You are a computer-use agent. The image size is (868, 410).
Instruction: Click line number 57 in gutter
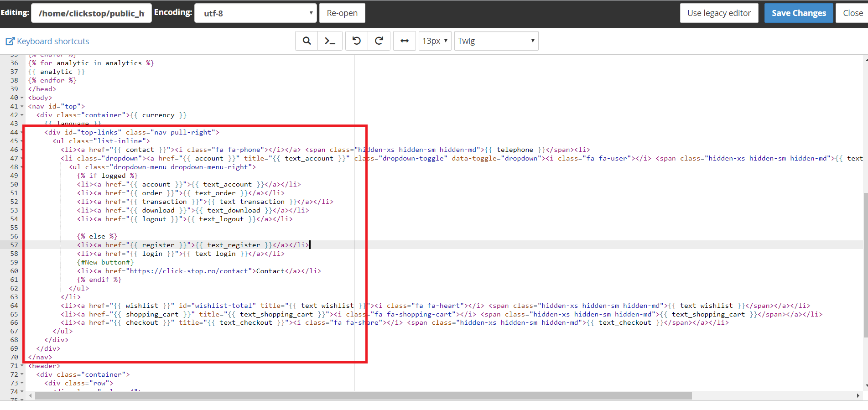click(14, 245)
